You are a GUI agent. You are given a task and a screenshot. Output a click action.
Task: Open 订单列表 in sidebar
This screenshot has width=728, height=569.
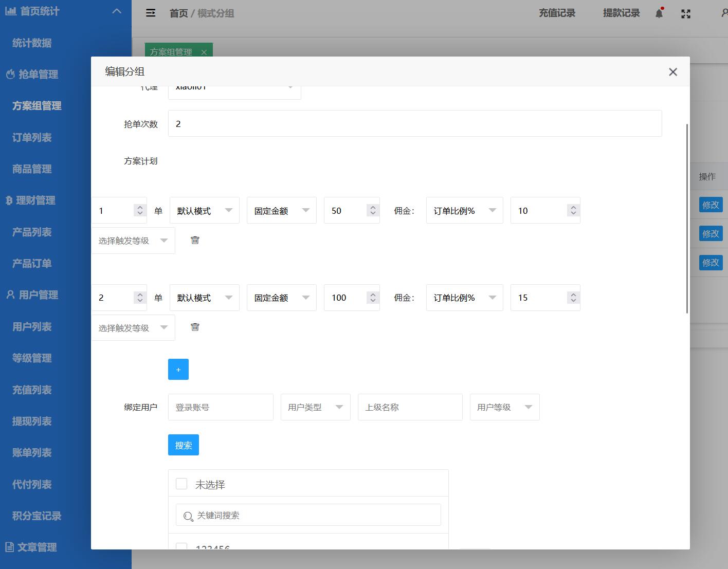[32, 137]
